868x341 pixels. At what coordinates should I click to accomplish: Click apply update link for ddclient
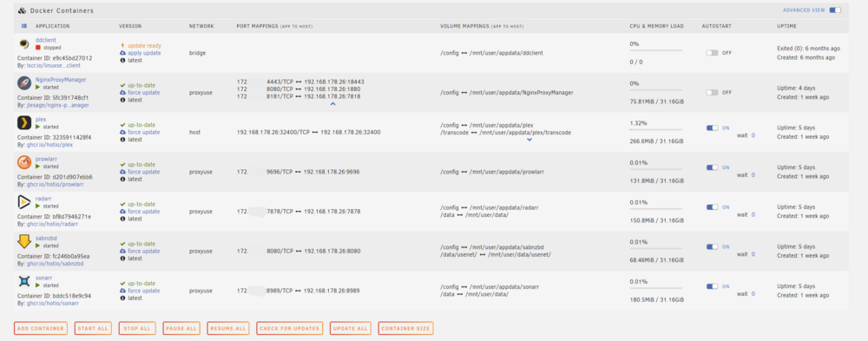[x=144, y=53]
